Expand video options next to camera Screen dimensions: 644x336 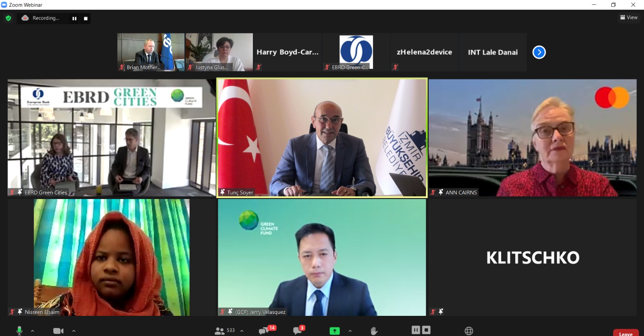[74, 331]
